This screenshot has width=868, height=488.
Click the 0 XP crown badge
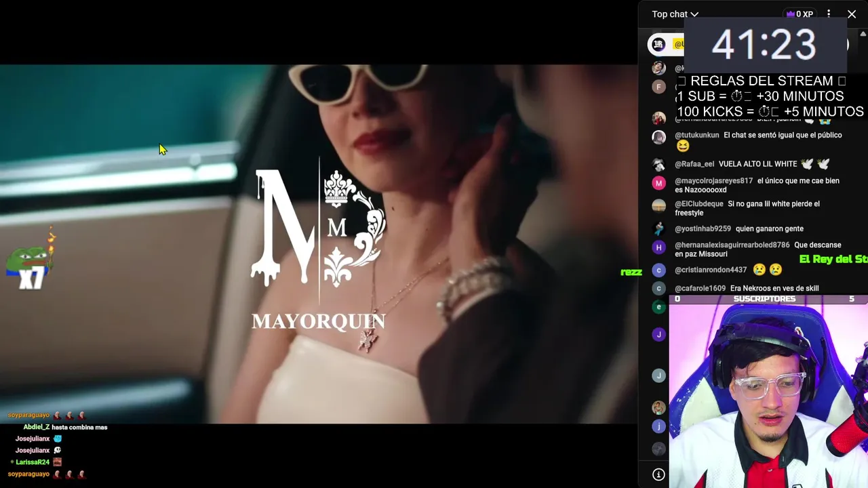click(799, 14)
